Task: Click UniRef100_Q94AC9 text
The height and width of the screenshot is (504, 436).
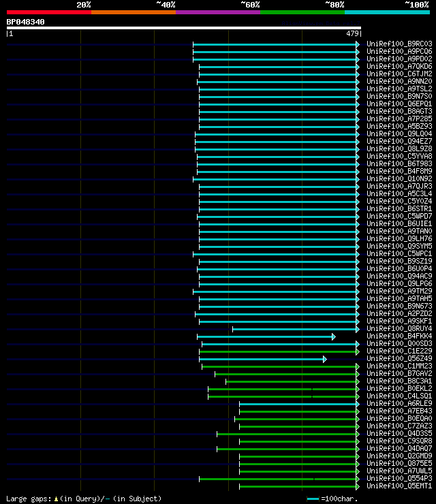Action: pos(399,276)
